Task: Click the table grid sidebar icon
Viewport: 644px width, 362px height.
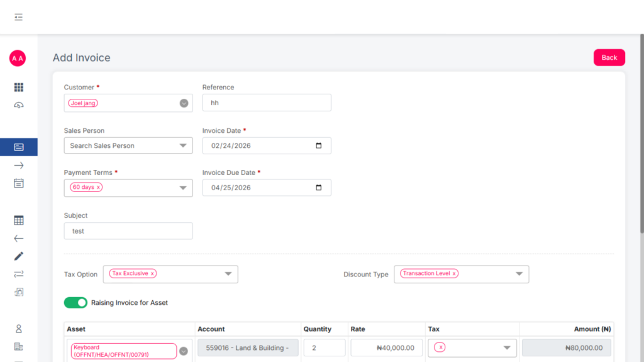Action: click(x=18, y=220)
